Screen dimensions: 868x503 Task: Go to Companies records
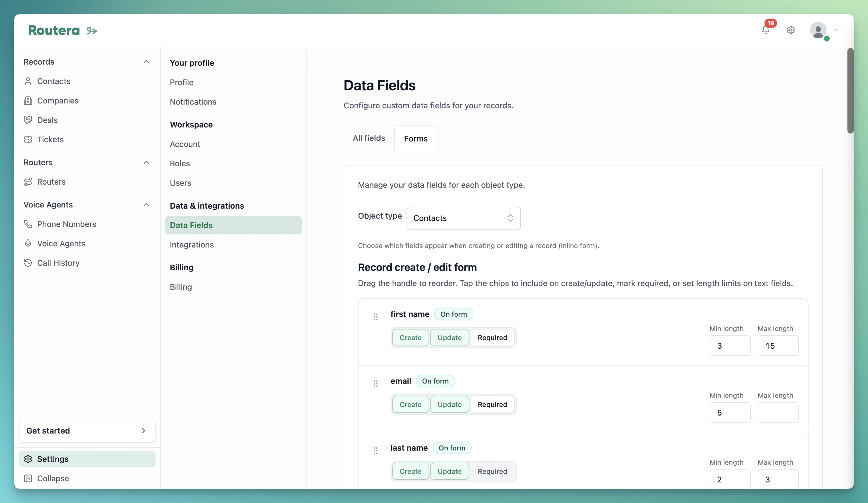coord(57,101)
